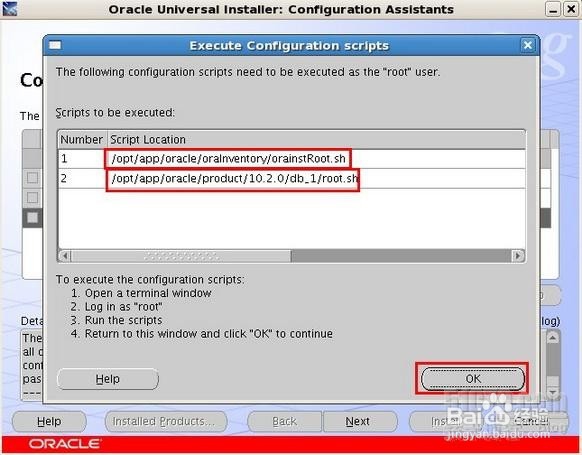Screen dimensions: 582x455
Task: Select the db_1/root.sh script row
Action: [x=291, y=179]
